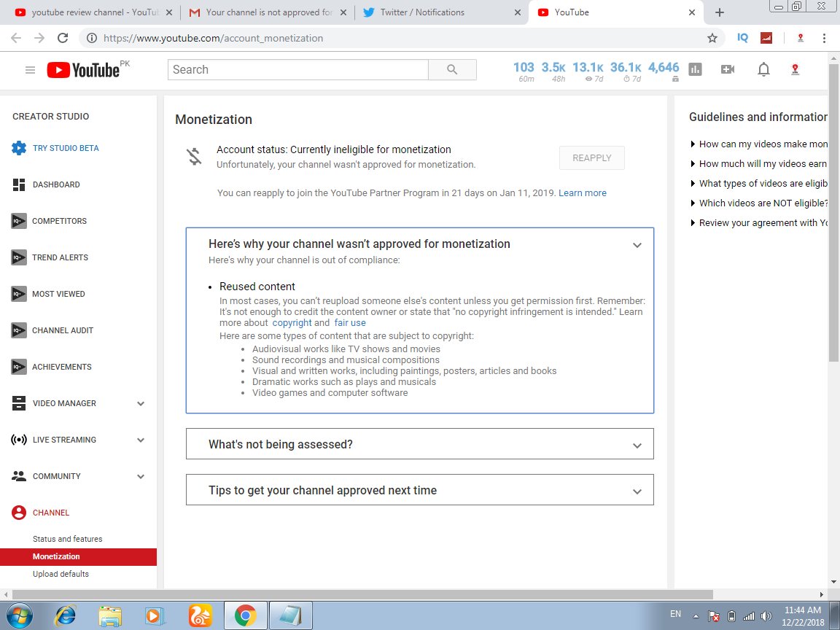
Task: Open a new browser tab
Action: [x=720, y=12]
